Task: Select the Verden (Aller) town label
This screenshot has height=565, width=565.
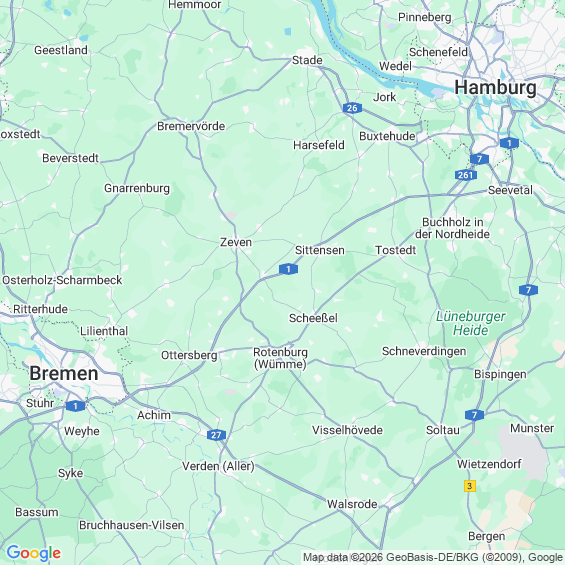Action: coord(218,466)
